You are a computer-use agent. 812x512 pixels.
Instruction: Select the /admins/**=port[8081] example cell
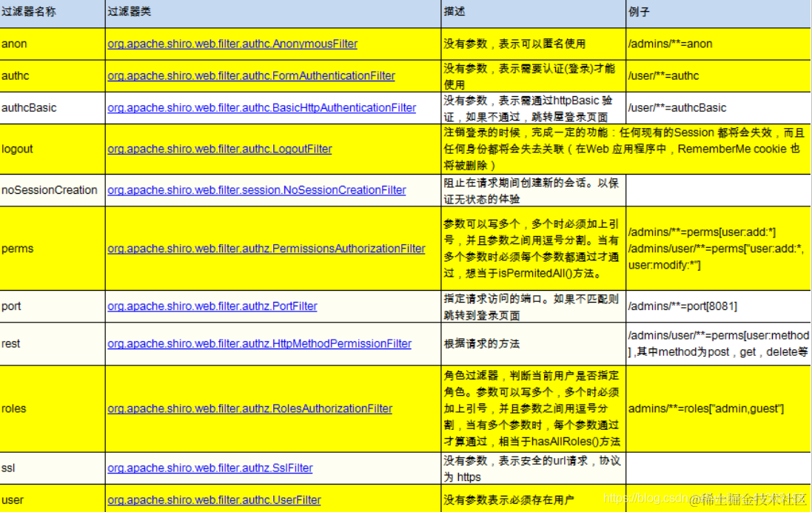tap(682, 306)
